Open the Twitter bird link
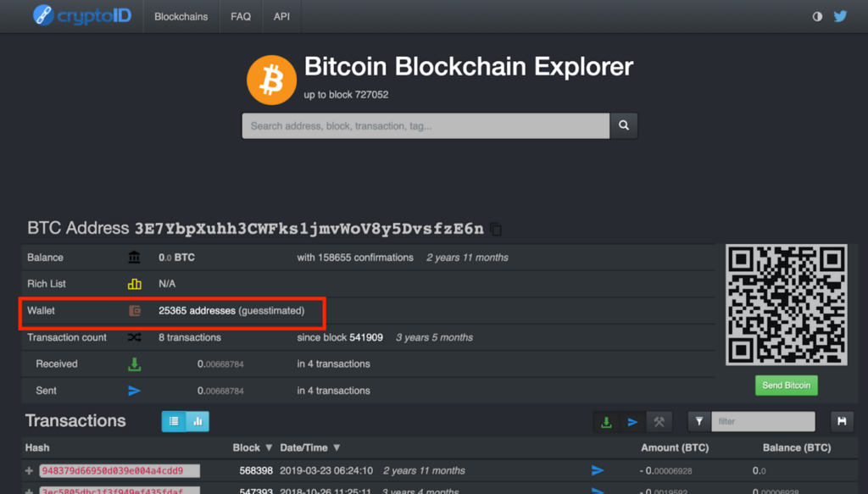868x494 pixels. [x=840, y=16]
